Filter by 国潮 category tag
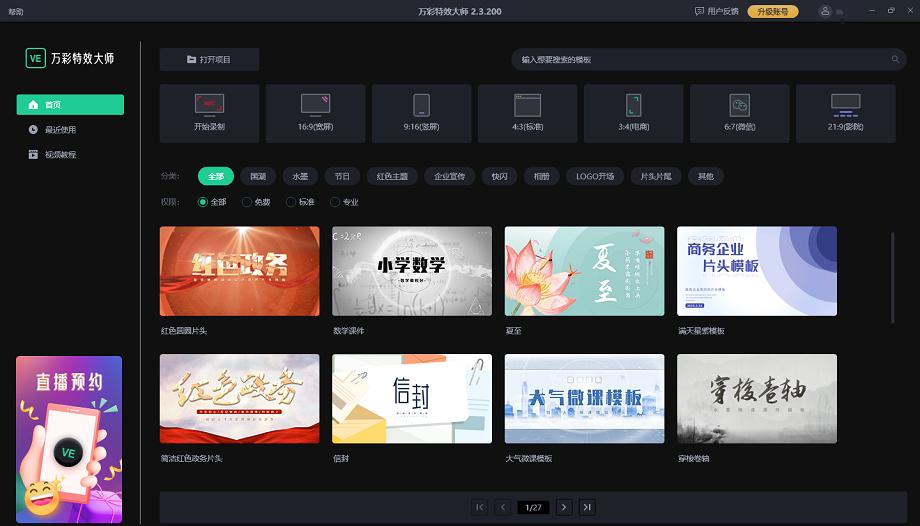The width and height of the screenshot is (920, 526). (x=258, y=176)
